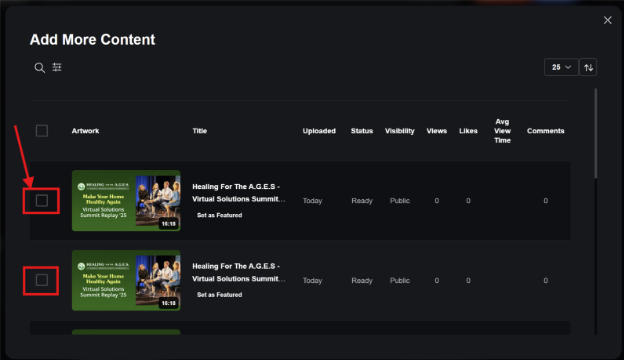Open the search magnifier icon
The height and width of the screenshot is (360, 624).
39,68
